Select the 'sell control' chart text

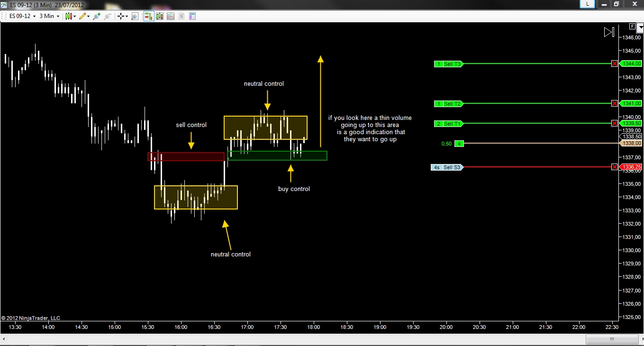click(x=191, y=125)
